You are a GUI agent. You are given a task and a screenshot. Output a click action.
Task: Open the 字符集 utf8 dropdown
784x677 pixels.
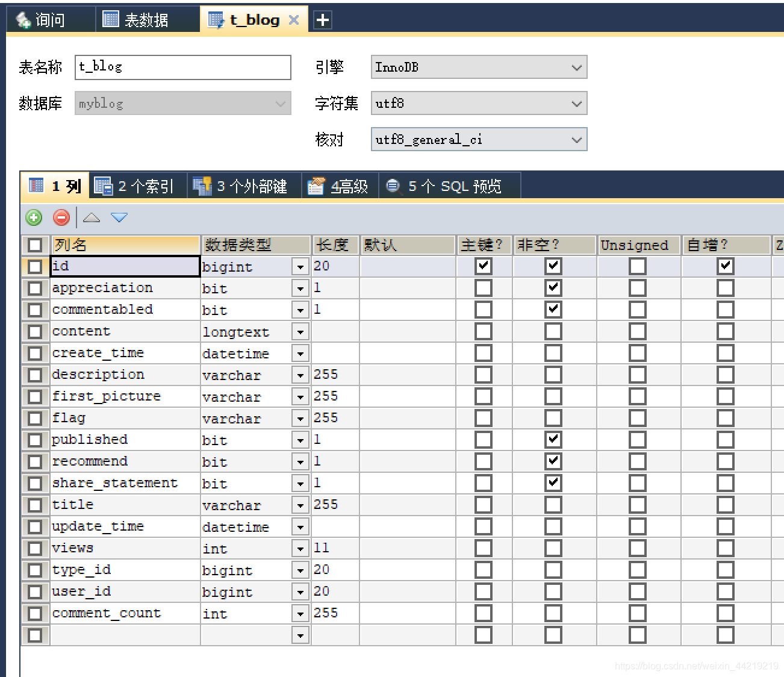[x=479, y=103]
